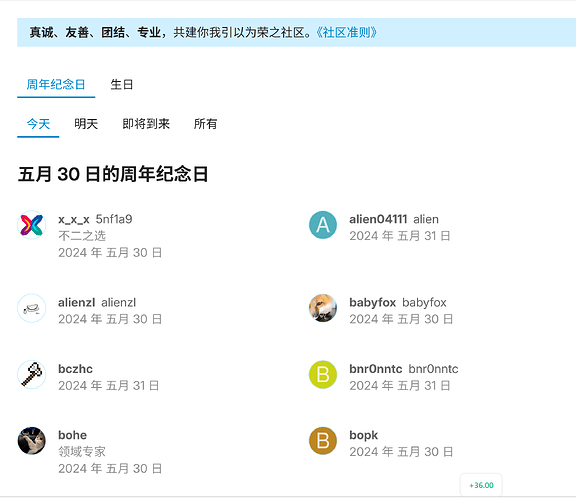The image size is (576, 499).
Task: Open bohe's dark photo avatar
Action: [x=32, y=441]
